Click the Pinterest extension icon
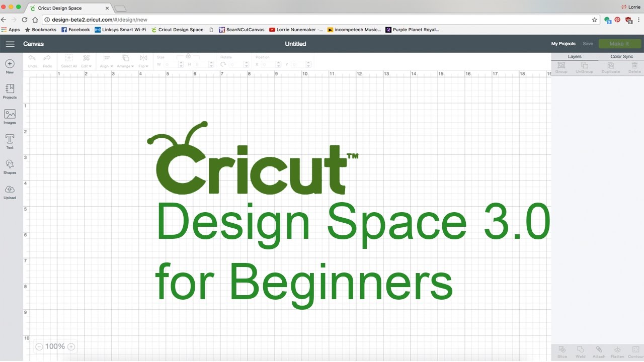This screenshot has width=644, height=362. tap(617, 20)
